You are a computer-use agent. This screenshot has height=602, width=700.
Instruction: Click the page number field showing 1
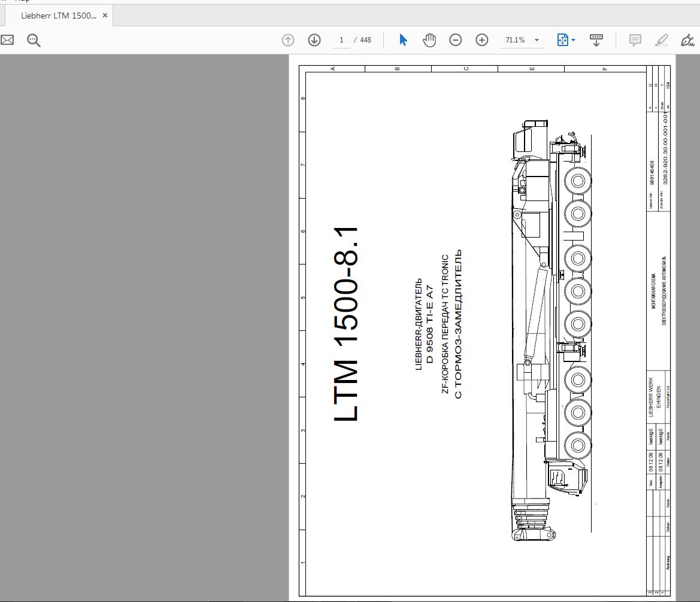[x=342, y=40]
